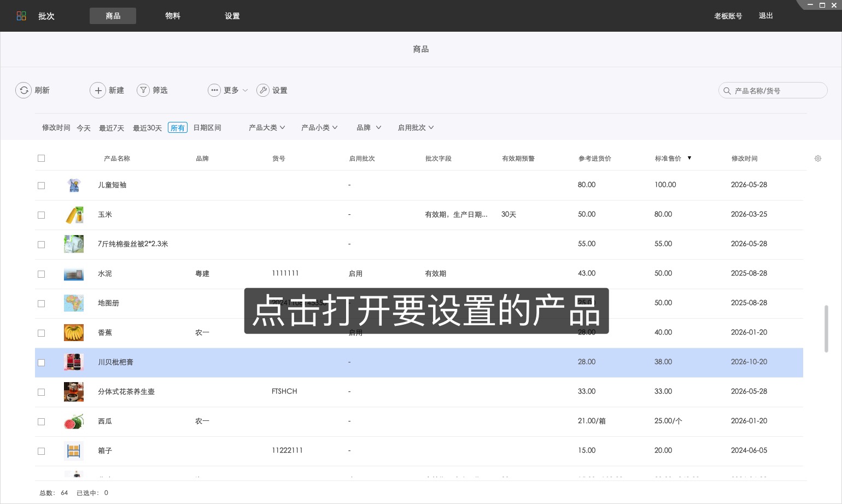Image resolution: width=842 pixels, height=504 pixels.
Task: Filter by 最近7天
Action: (x=112, y=128)
